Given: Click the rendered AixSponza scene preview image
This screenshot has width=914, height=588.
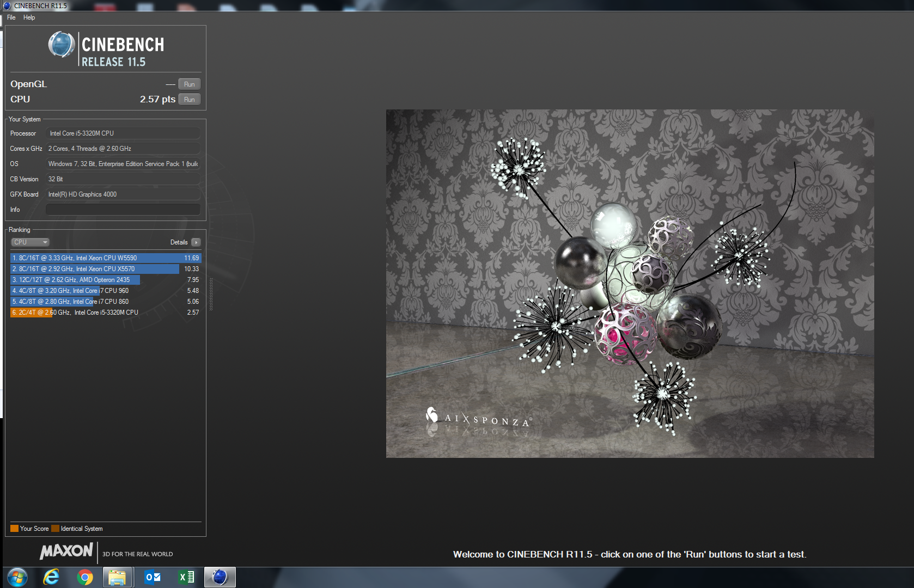Looking at the screenshot, I should coord(630,284).
